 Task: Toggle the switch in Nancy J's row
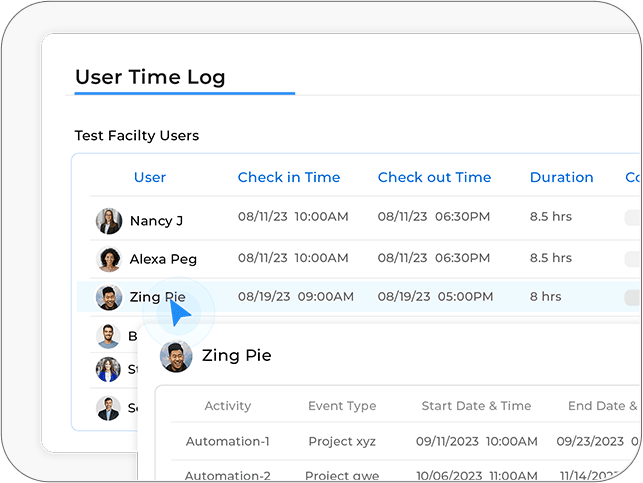pos(633,218)
